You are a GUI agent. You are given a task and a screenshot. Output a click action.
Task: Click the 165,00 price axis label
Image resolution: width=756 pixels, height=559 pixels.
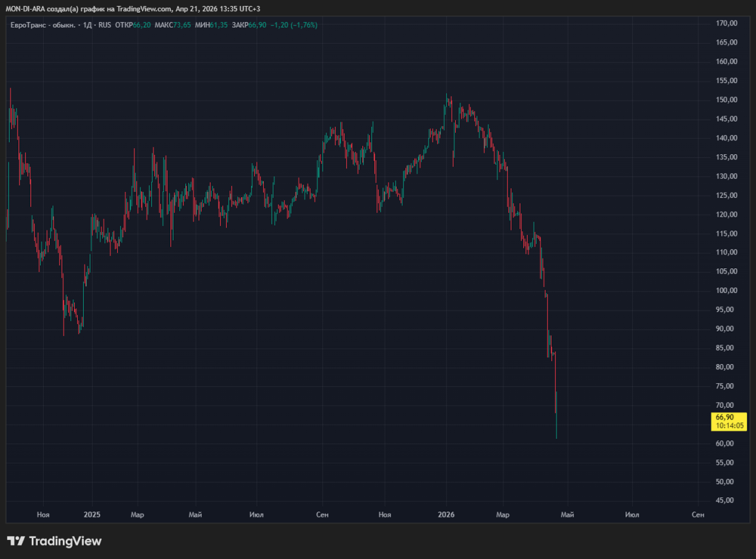pos(727,42)
